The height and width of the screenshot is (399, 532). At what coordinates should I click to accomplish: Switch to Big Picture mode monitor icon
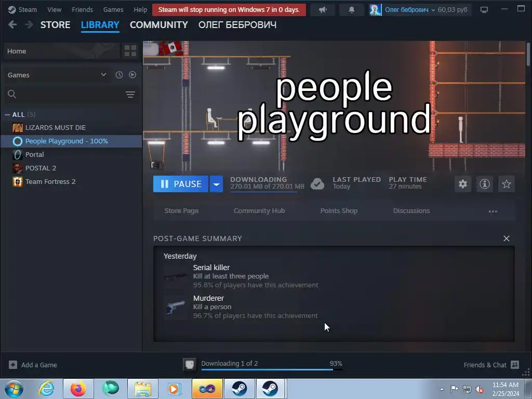[x=484, y=10]
